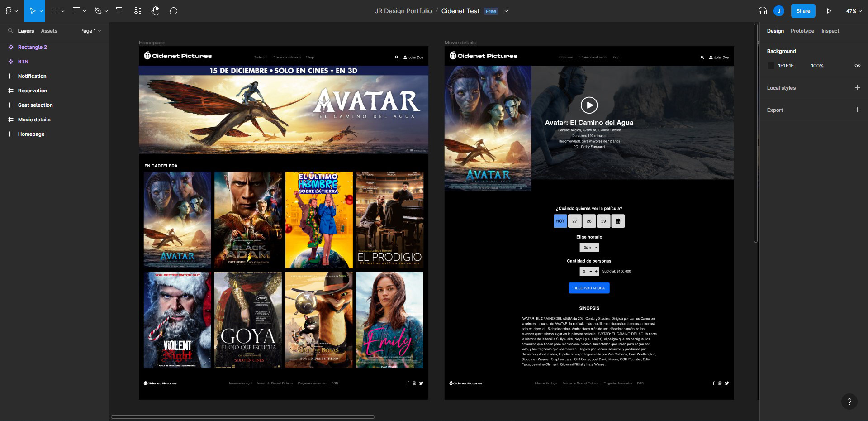Click the canvas horizontal scrollbar

pos(242,417)
